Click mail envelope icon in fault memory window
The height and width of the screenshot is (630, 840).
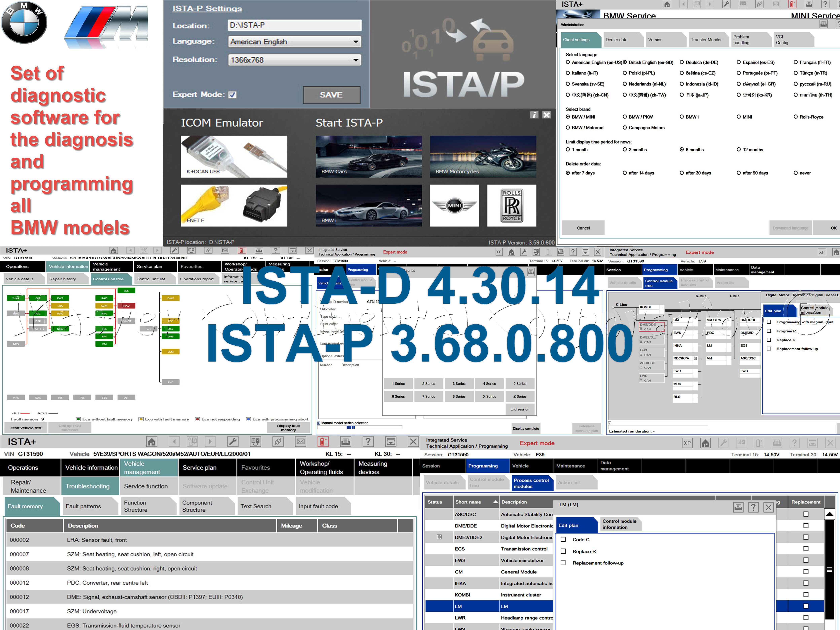300,442
